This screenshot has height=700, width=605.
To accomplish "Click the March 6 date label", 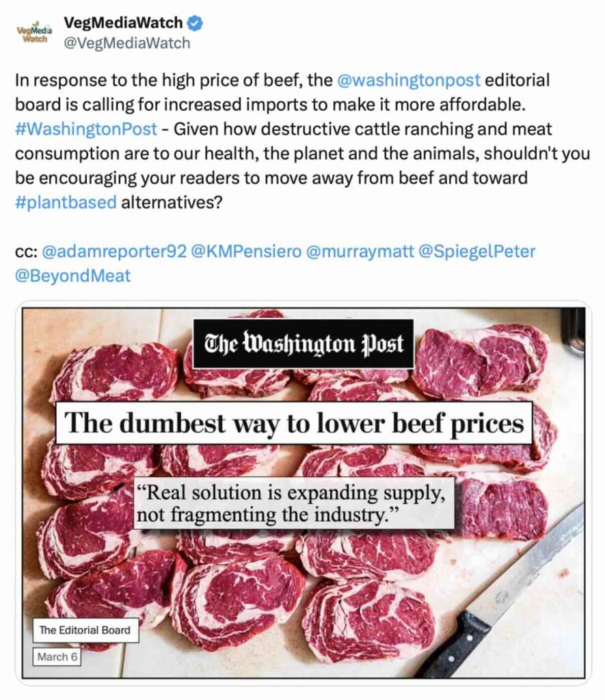I will pos(57,657).
